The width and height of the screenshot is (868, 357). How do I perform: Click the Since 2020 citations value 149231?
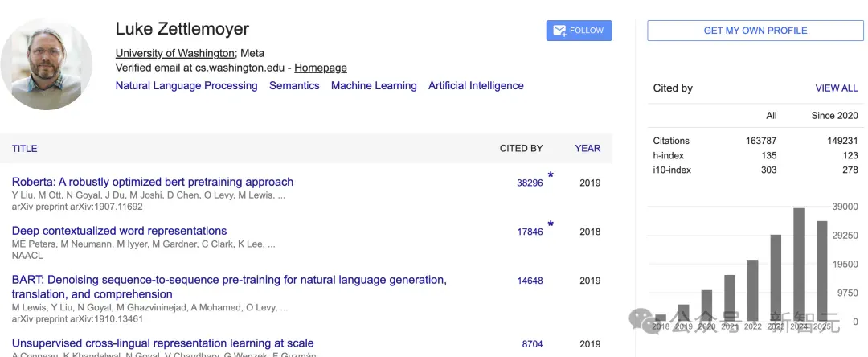click(842, 142)
